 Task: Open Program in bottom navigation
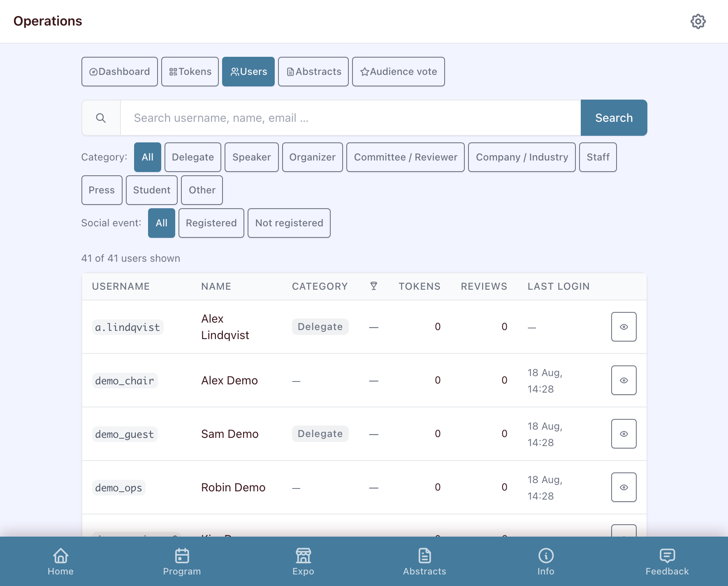(x=182, y=562)
